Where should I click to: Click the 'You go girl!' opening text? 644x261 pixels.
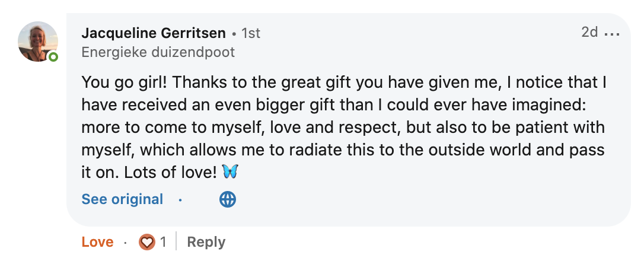125,82
